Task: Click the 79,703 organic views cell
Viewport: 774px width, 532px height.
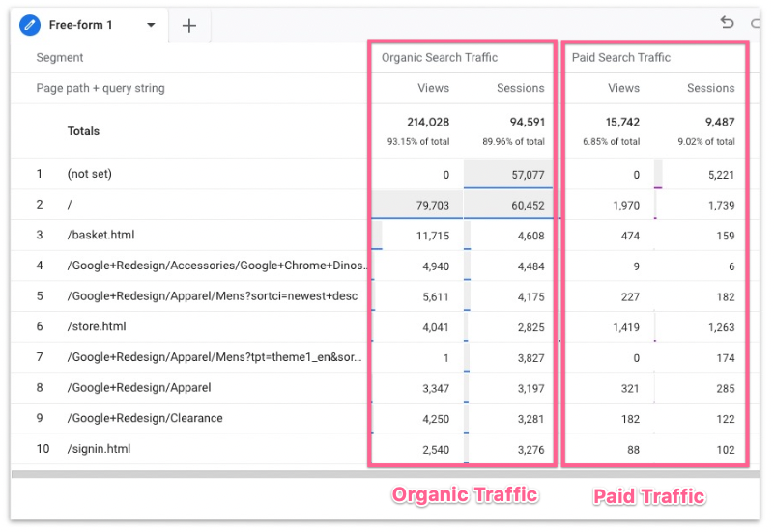Action: tap(425, 205)
